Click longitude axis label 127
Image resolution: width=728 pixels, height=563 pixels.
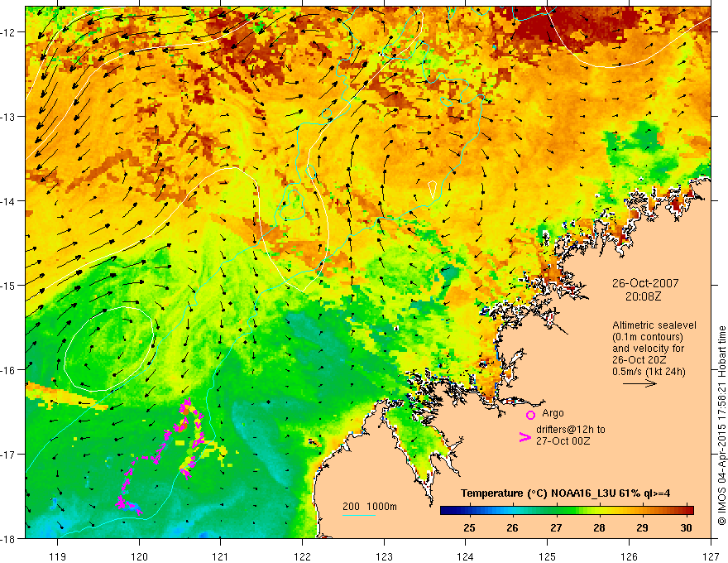[711, 556]
